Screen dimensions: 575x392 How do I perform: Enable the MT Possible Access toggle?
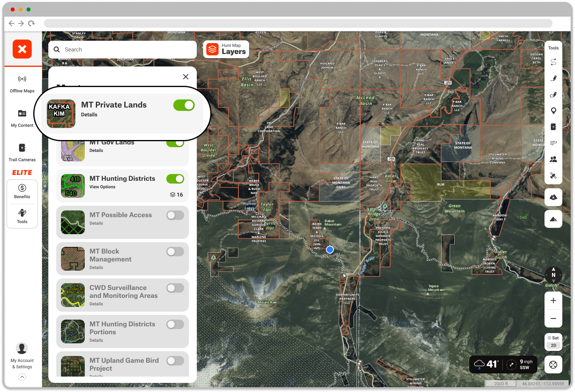pos(175,215)
